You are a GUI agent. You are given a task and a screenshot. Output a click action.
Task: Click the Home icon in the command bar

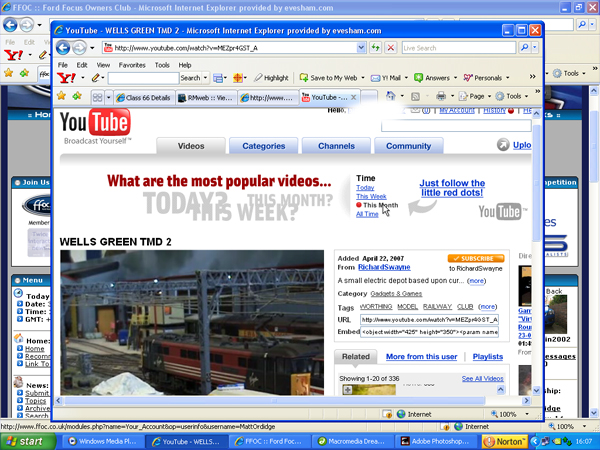390,96
